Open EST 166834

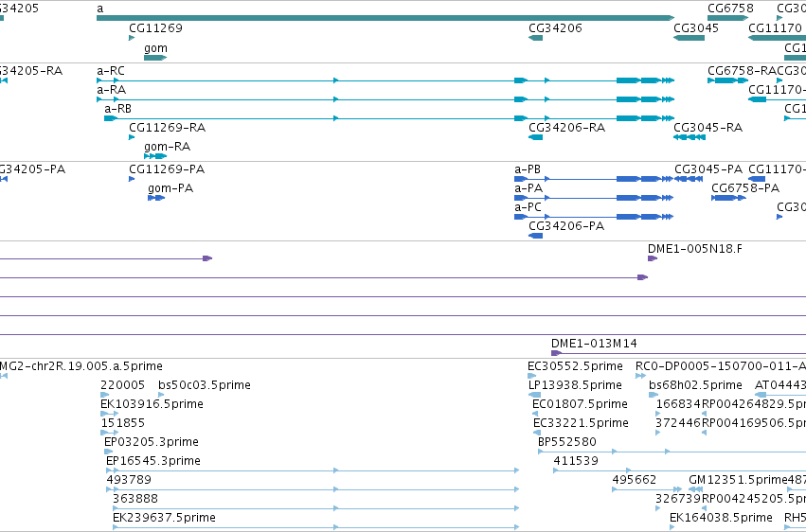[657, 414]
